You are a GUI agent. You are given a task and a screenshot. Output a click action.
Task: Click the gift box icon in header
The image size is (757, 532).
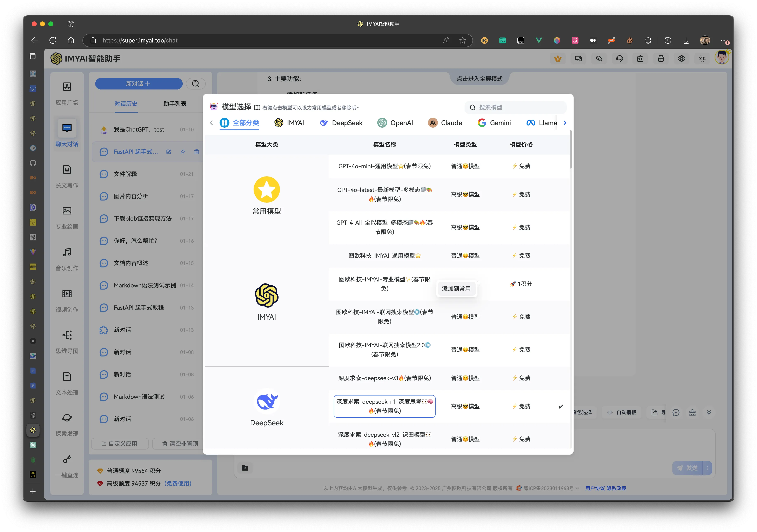661,59
